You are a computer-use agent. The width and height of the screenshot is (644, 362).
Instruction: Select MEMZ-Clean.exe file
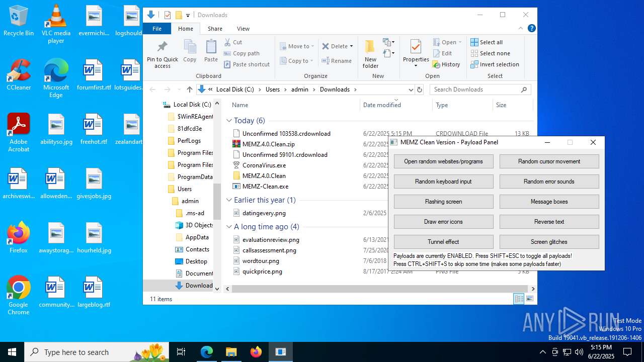(x=265, y=187)
